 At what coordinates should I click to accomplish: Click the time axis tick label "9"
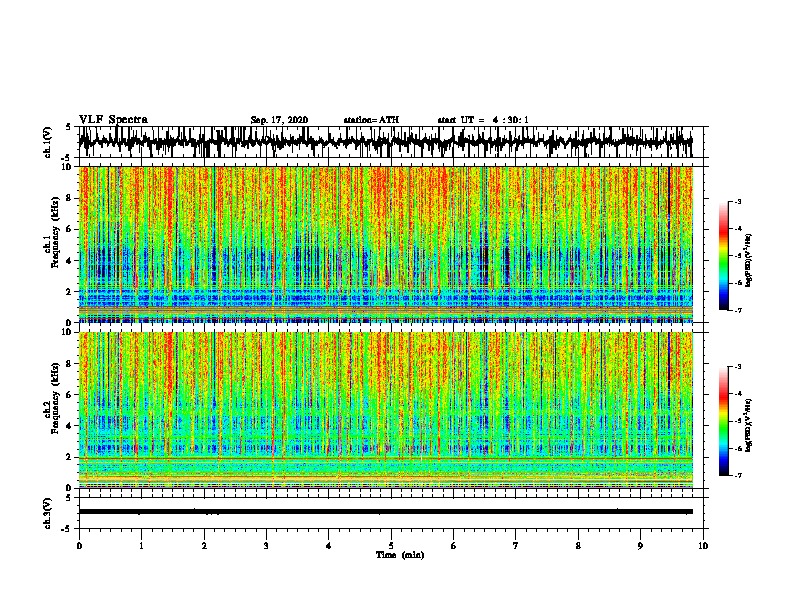pos(640,546)
